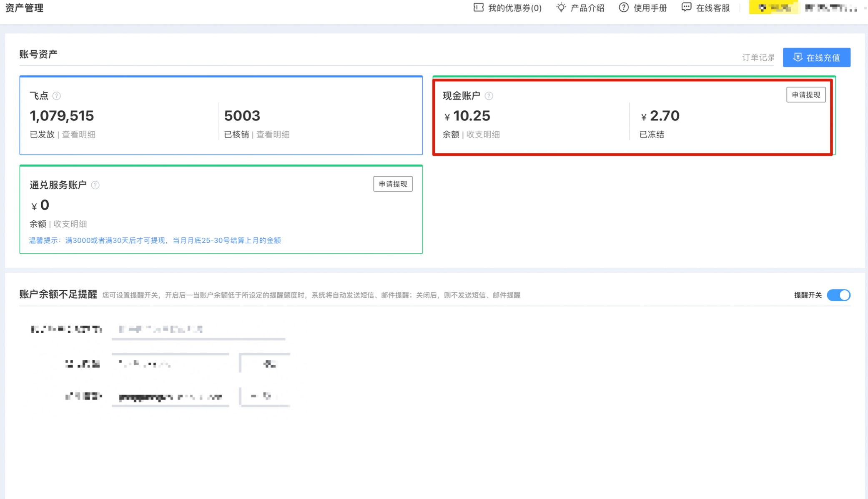Click the recharge icon in 在线充值 button
The width and height of the screenshot is (868, 499).
(x=798, y=57)
